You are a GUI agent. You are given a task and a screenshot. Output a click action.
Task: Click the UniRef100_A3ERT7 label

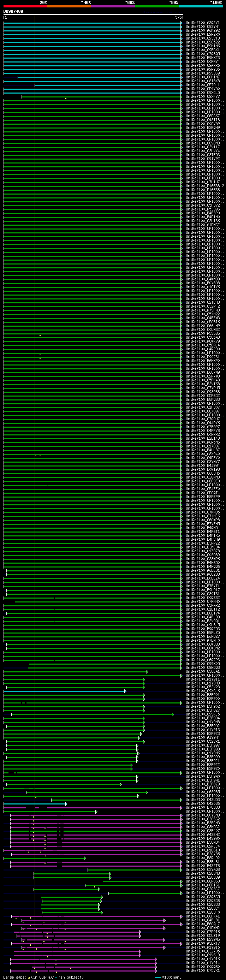coord(202,943)
